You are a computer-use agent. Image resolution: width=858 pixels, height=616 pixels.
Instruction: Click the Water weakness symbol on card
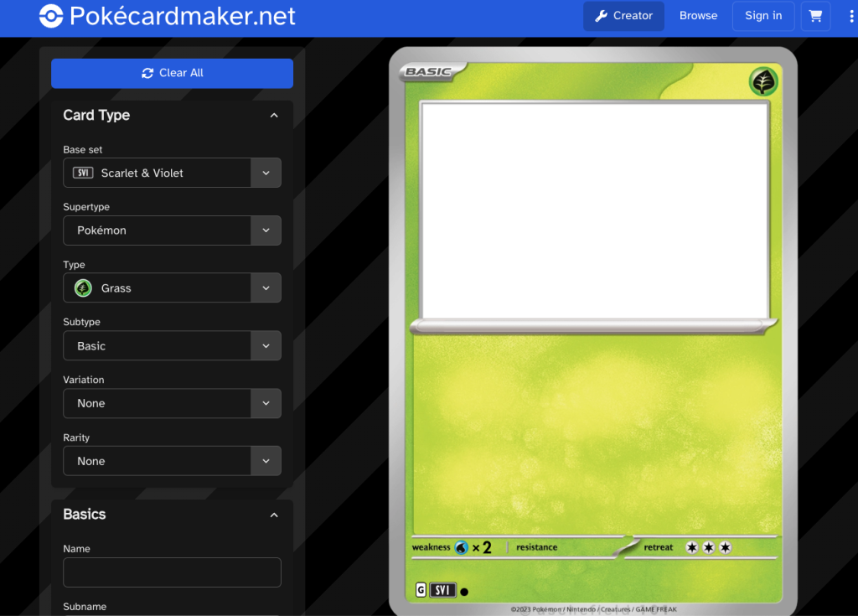[x=462, y=547]
